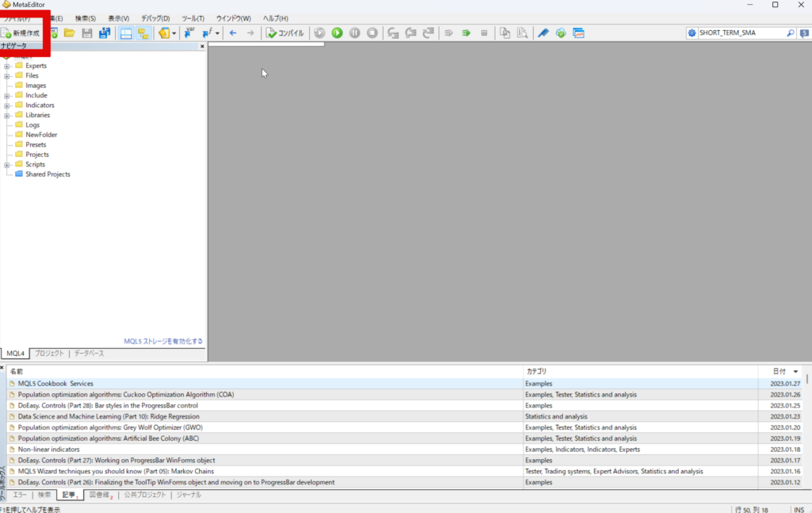
Task: Open the デバッグ(D) menu
Action: 155,18
